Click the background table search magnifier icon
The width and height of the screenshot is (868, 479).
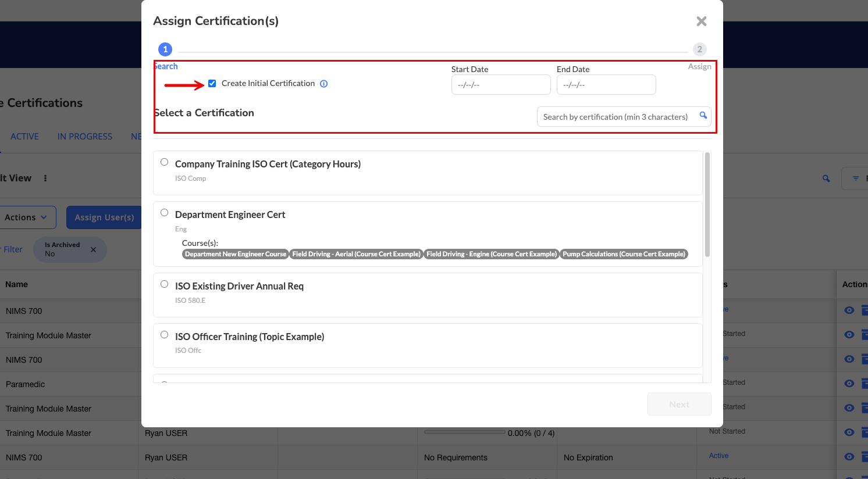click(826, 178)
